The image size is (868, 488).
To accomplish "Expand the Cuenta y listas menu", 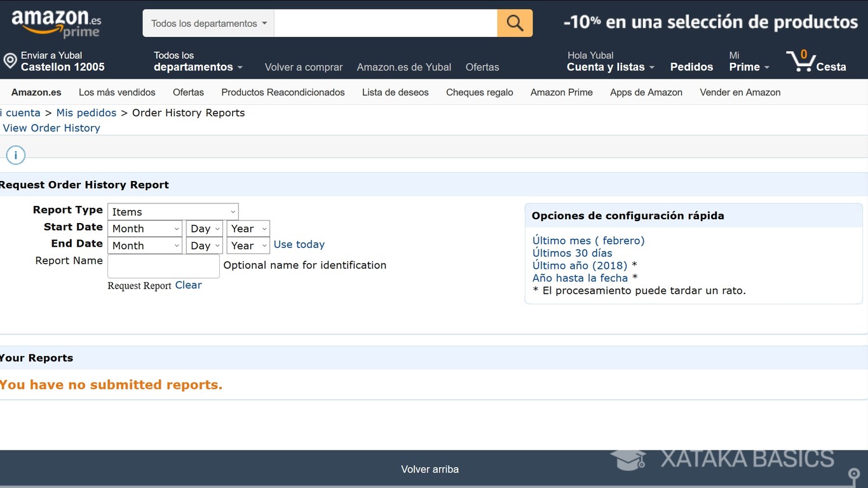I will click(x=609, y=66).
